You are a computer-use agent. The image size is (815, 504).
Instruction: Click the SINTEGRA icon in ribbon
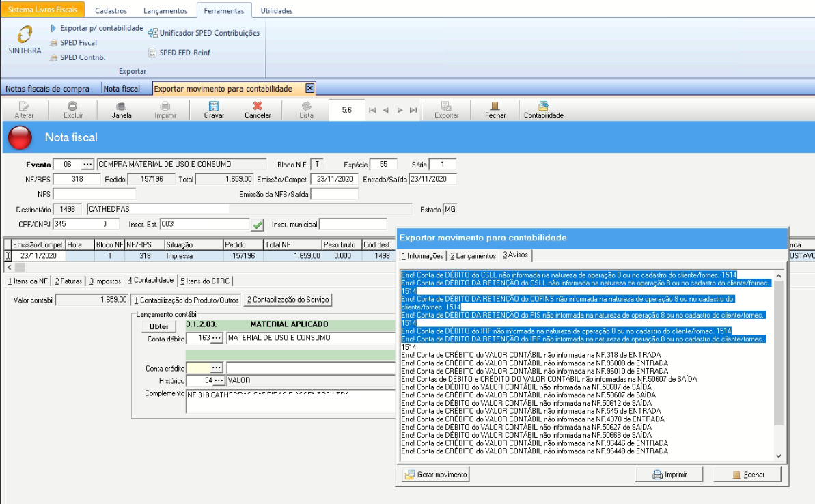[25, 36]
